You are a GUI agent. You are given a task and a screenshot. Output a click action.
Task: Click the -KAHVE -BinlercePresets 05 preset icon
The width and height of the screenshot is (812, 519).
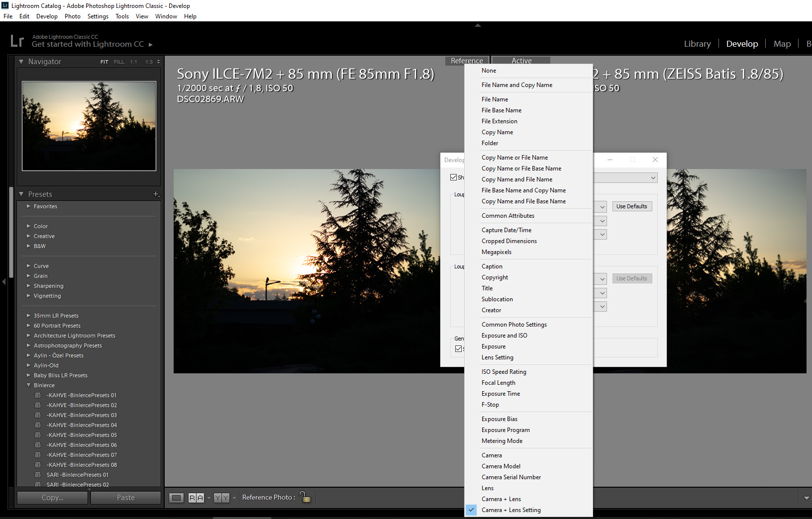tap(38, 435)
